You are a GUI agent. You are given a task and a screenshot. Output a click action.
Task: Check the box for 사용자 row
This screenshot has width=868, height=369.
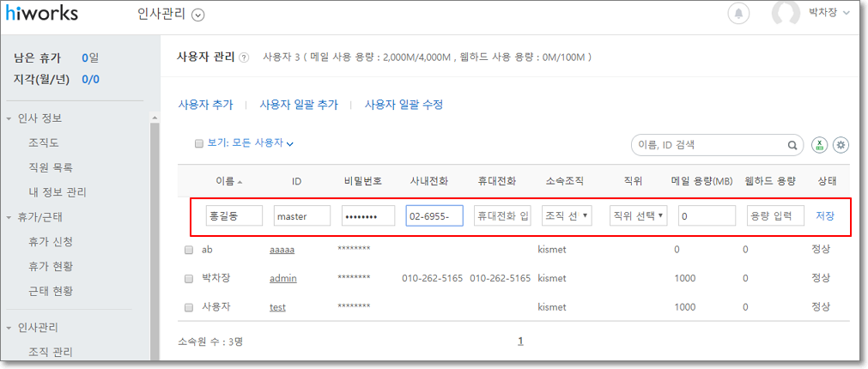[189, 307]
